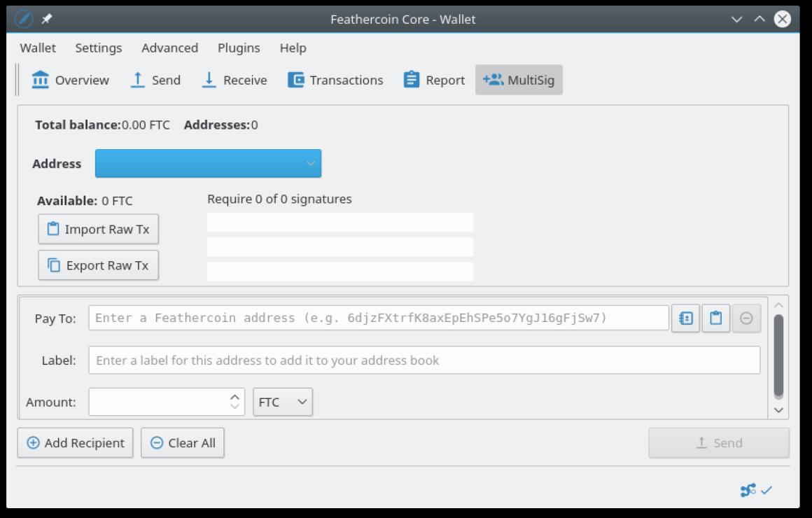Click the 'Total balance:' label

pos(78,125)
